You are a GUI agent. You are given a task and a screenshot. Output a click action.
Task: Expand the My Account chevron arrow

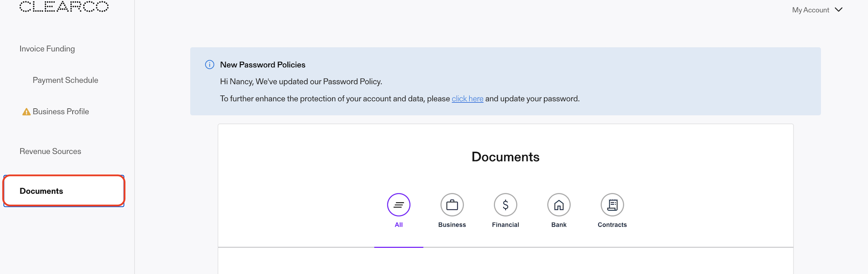[839, 10]
